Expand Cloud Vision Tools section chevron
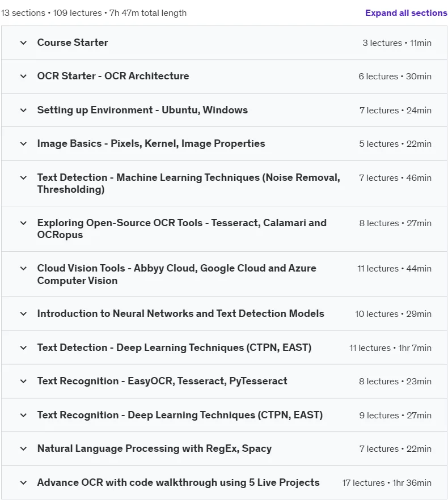The height and width of the screenshot is (500, 448). 23,269
